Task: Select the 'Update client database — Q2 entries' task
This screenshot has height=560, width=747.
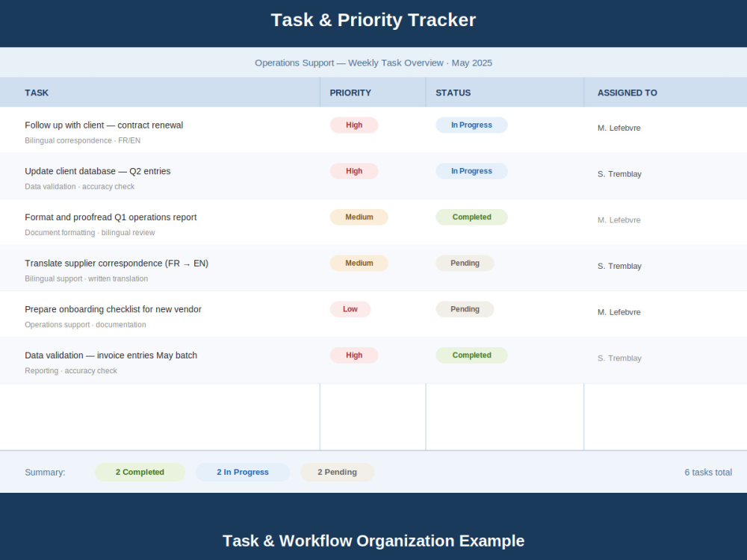Action: (x=98, y=171)
